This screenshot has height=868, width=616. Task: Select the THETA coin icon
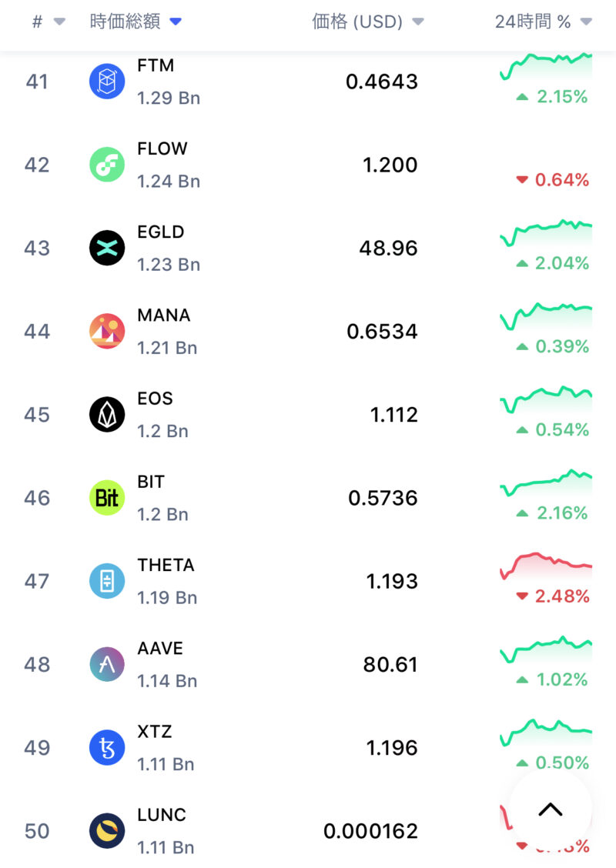[x=107, y=581]
